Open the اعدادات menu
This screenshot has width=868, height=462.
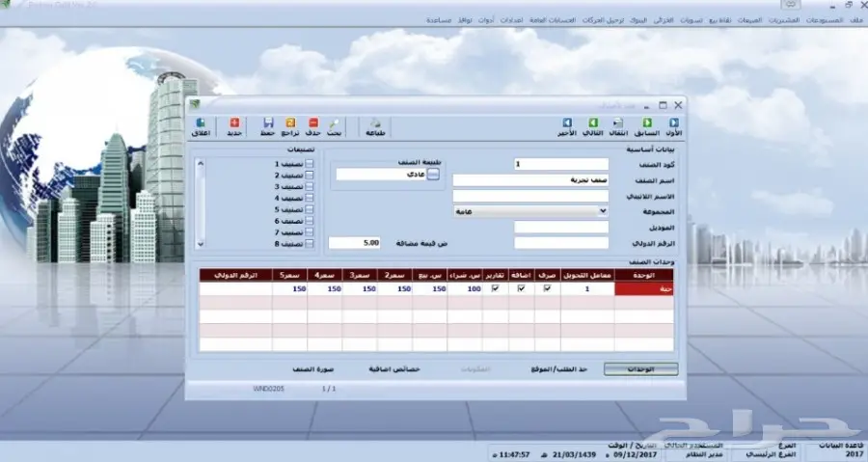[x=511, y=20]
